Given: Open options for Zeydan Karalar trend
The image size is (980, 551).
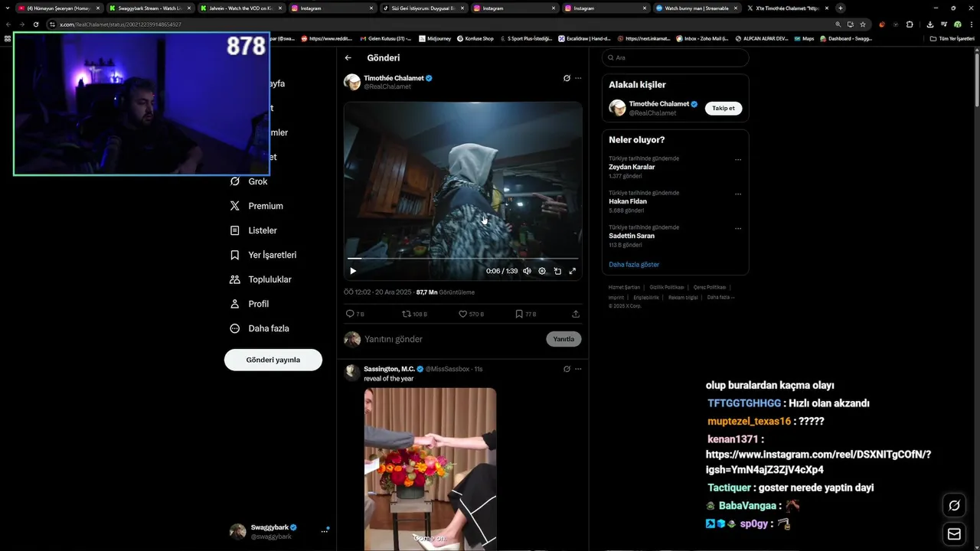Looking at the screenshot, I should pos(738,160).
